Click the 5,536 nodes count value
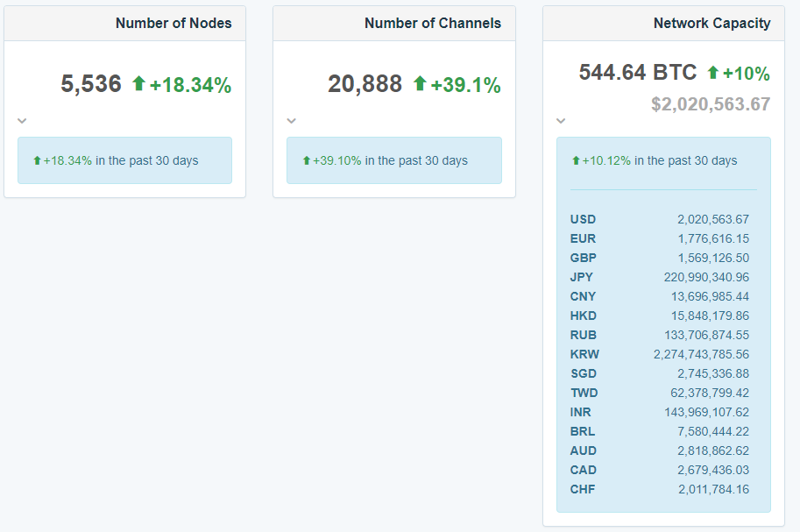 point(91,84)
